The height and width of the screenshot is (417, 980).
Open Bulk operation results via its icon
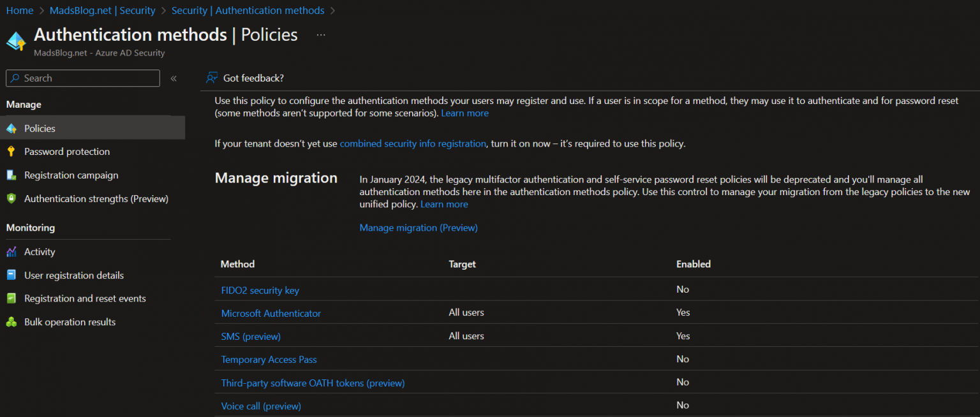pyautogui.click(x=12, y=321)
